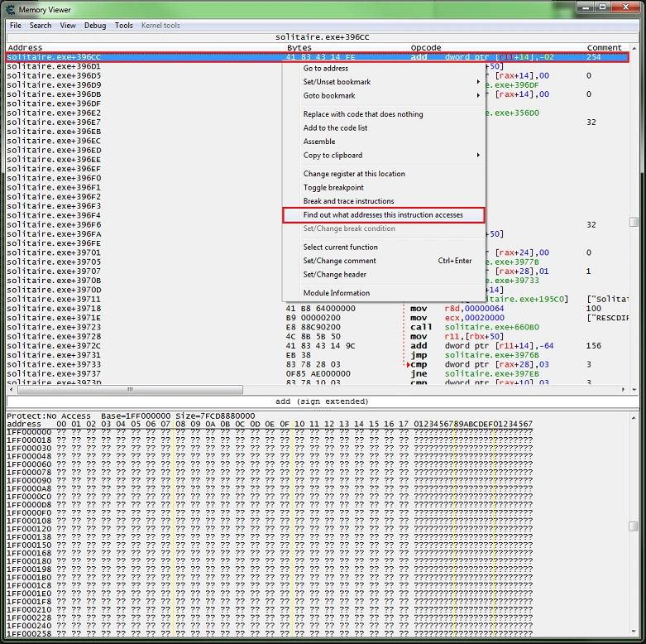Click hex row address 1FF000240
This screenshot has width=646, height=644.
click(x=29, y=626)
